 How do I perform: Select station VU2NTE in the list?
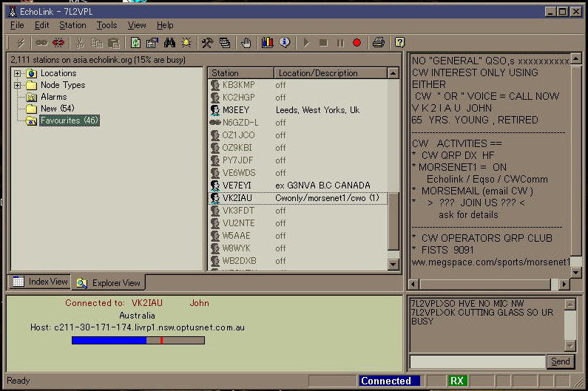298,223
